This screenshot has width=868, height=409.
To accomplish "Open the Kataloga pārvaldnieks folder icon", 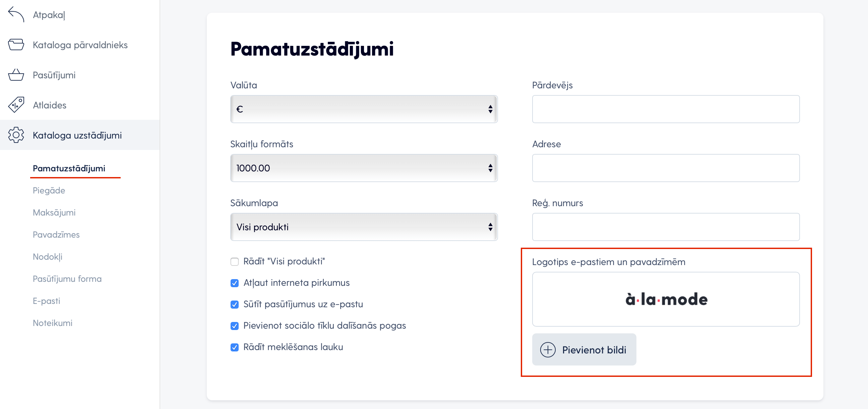I will [16, 45].
